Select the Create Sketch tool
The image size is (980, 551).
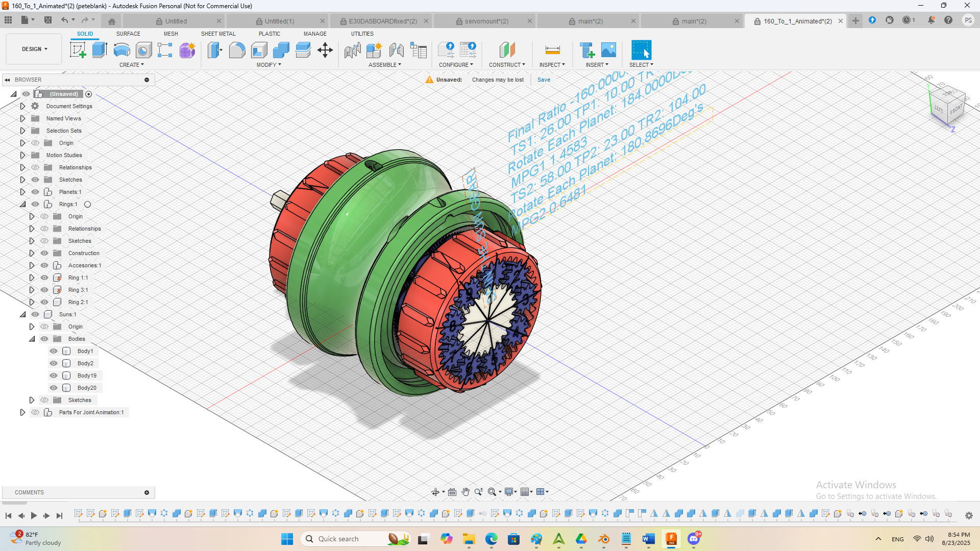pyautogui.click(x=78, y=50)
